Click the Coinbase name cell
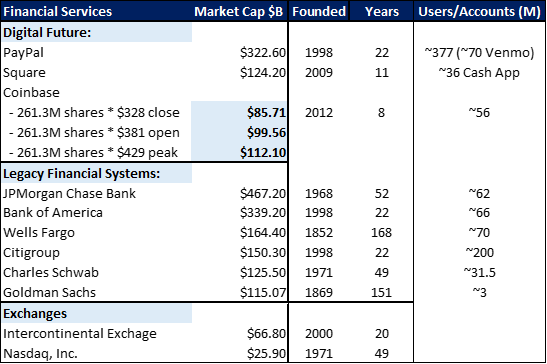This screenshot has height=364, width=547. click(31, 92)
